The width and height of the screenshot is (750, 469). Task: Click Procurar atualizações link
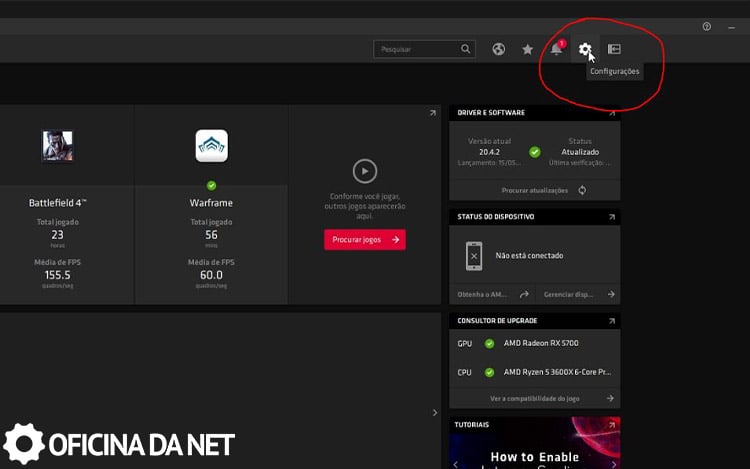tap(535, 190)
